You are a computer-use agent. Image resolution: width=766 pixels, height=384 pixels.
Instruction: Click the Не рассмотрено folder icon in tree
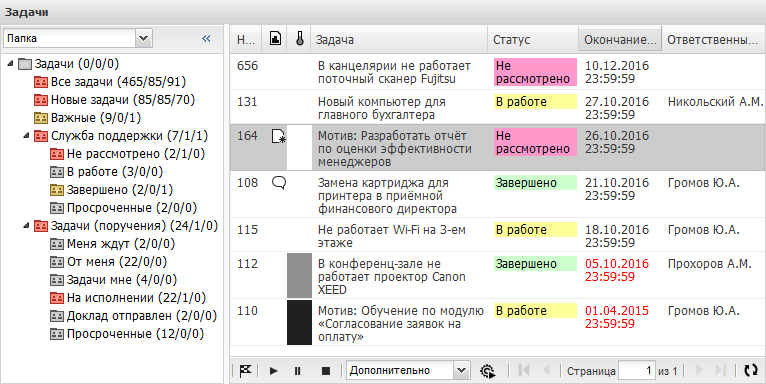(x=57, y=154)
